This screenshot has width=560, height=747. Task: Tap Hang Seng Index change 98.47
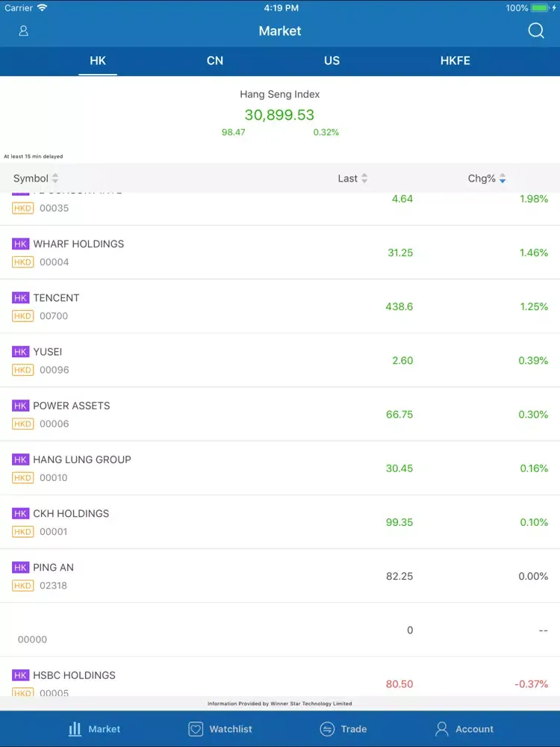tap(233, 132)
